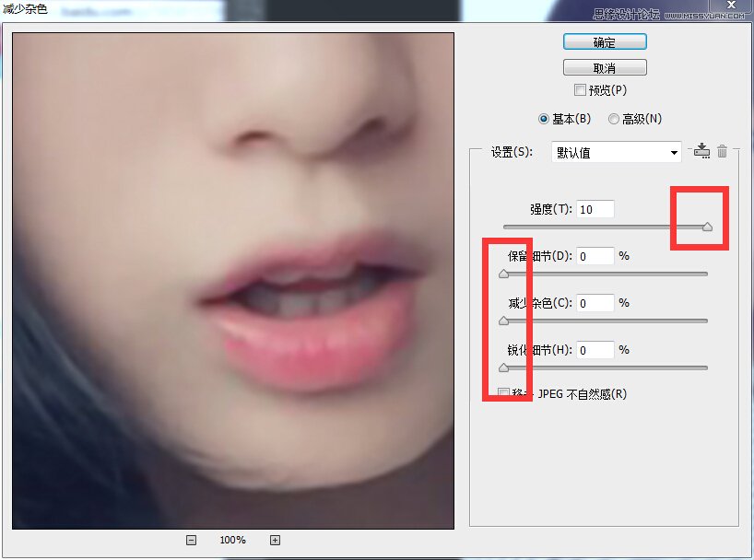Click the 保留细节 slider handle
This screenshot has width=754, height=560.
point(503,274)
